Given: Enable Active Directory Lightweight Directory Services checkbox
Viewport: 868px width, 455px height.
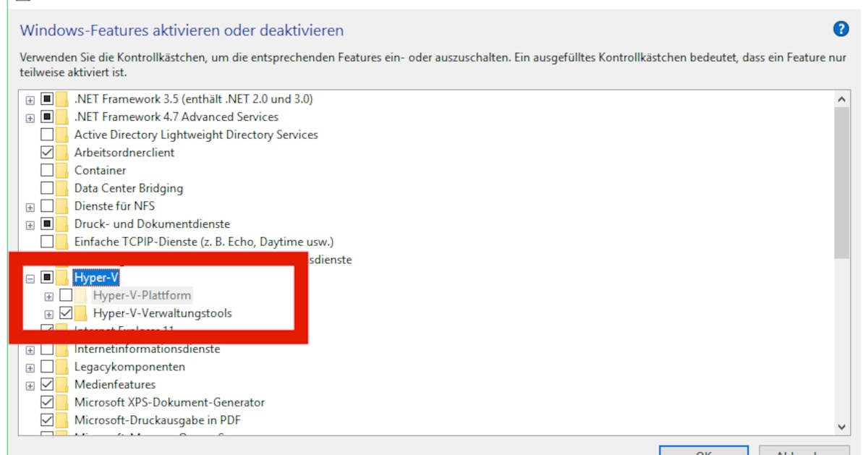Looking at the screenshot, I should tap(47, 135).
